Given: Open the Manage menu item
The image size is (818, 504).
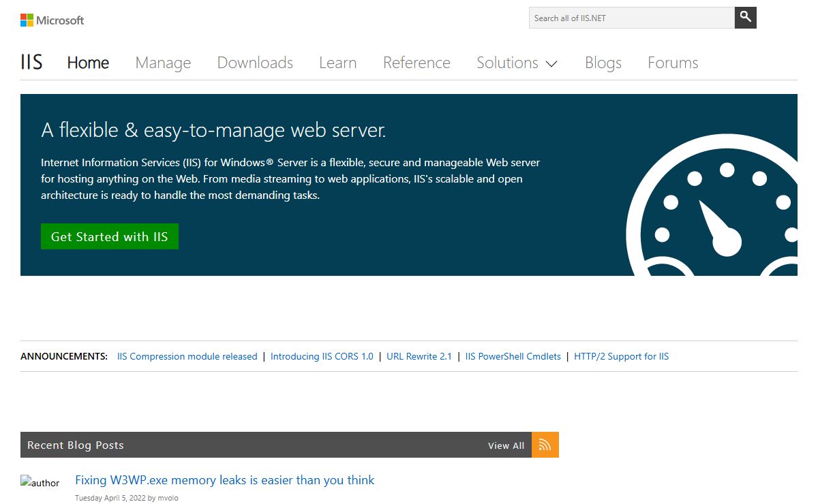Looking at the screenshot, I should click(163, 63).
